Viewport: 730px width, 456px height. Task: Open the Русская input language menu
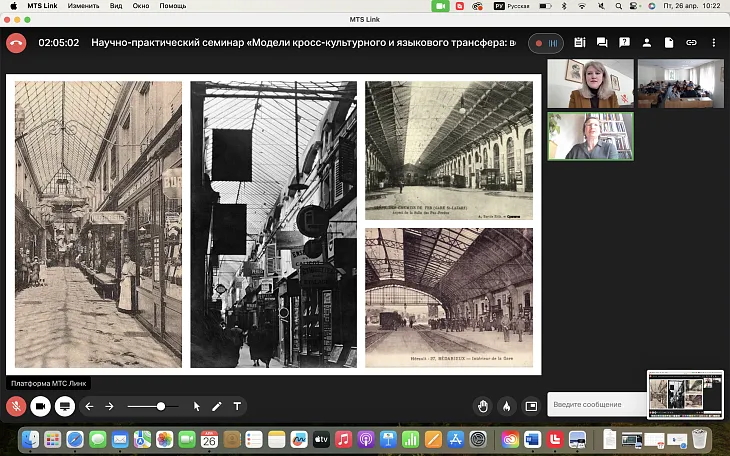pos(515,6)
